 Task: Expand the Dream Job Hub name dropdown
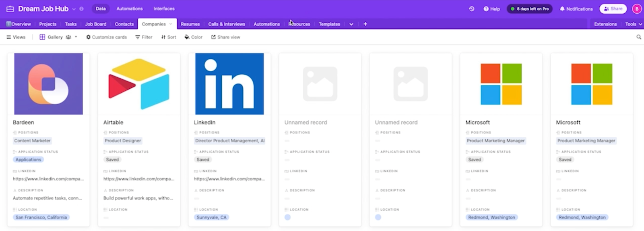tap(74, 9)
